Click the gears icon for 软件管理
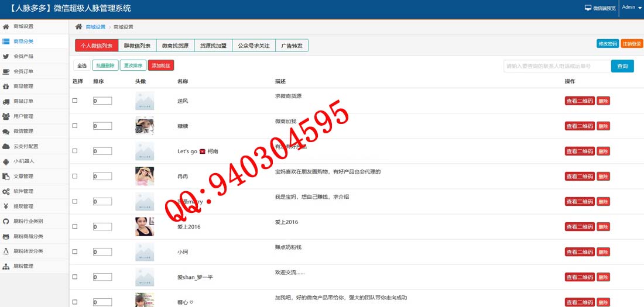The width and height of the screenshot is (644, 307). 6,192
